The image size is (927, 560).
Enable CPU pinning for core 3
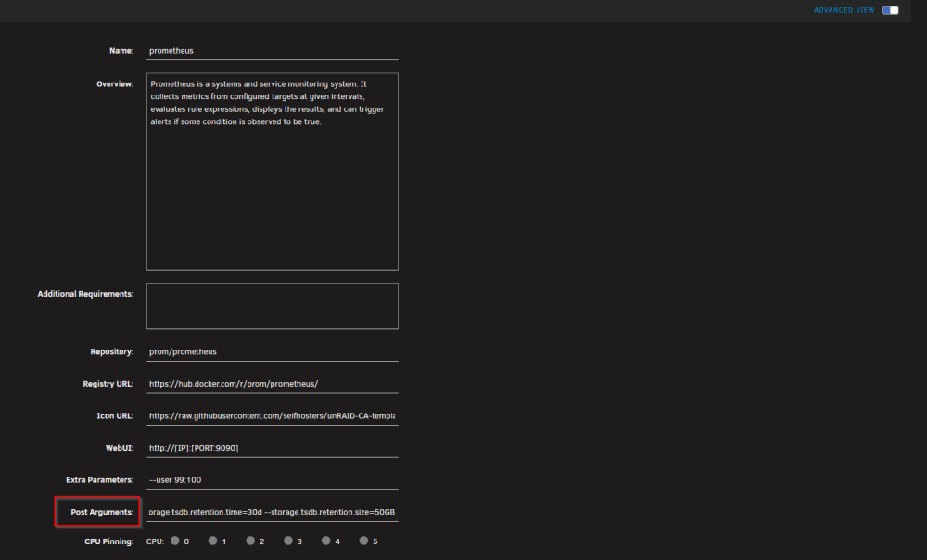point(288,541)
